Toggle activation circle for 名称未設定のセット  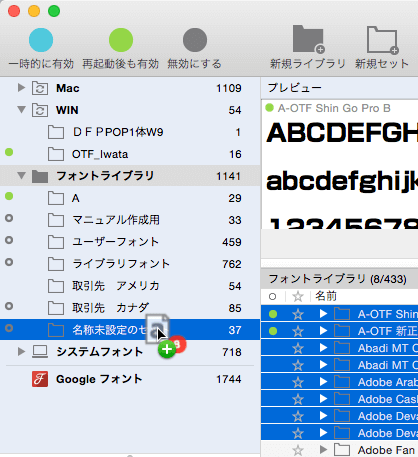(9, 328)
